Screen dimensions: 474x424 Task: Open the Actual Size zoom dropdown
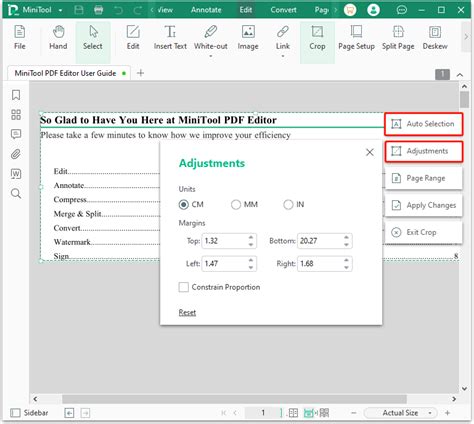pos(430,413)
